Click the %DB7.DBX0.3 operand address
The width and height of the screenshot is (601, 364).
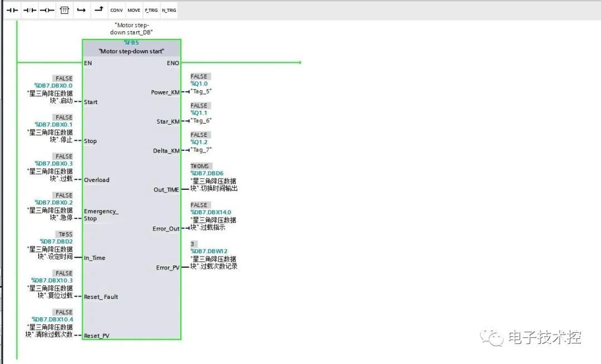53,164
